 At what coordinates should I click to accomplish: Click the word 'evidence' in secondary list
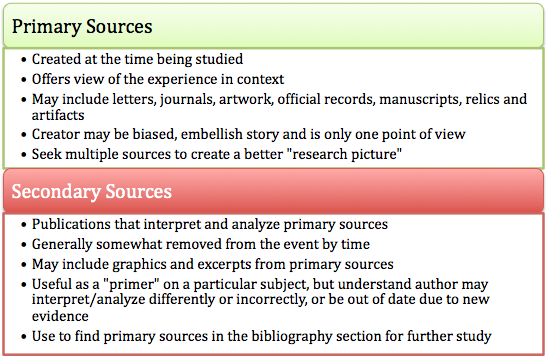60,316
